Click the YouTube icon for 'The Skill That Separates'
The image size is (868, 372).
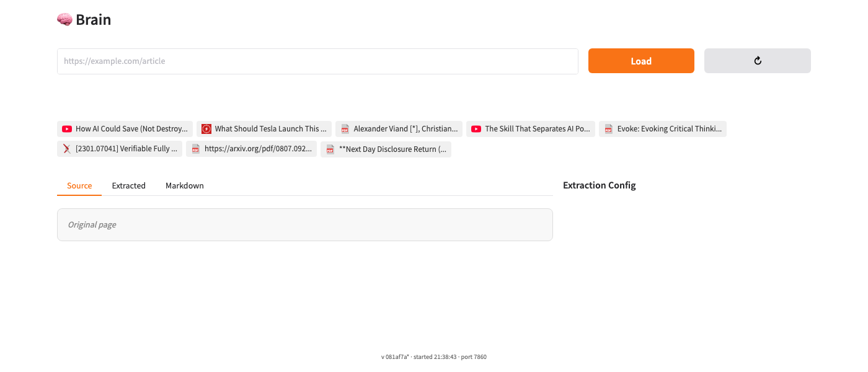click(476, 129)
